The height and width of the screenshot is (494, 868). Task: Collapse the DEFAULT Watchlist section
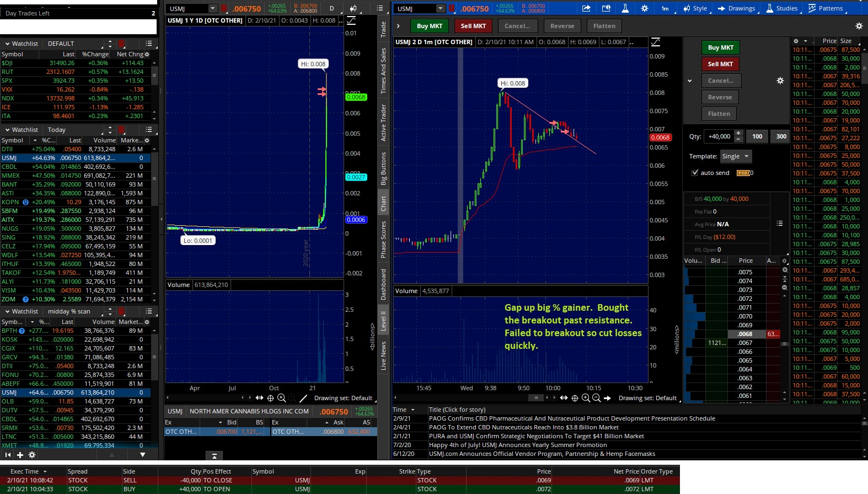[x=7, y=44]
